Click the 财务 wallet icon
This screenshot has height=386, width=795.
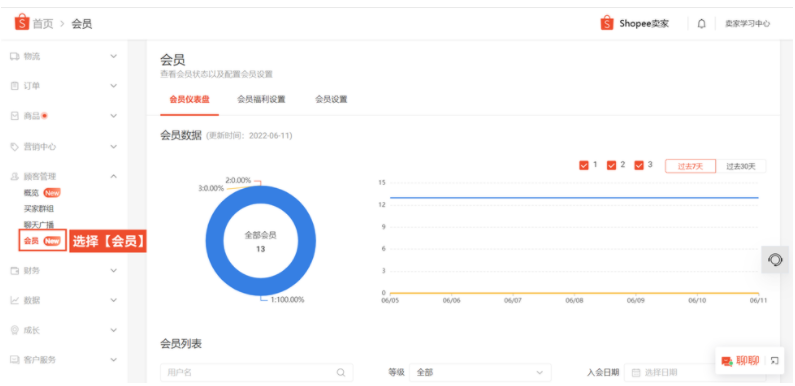(x=15, y=271)
